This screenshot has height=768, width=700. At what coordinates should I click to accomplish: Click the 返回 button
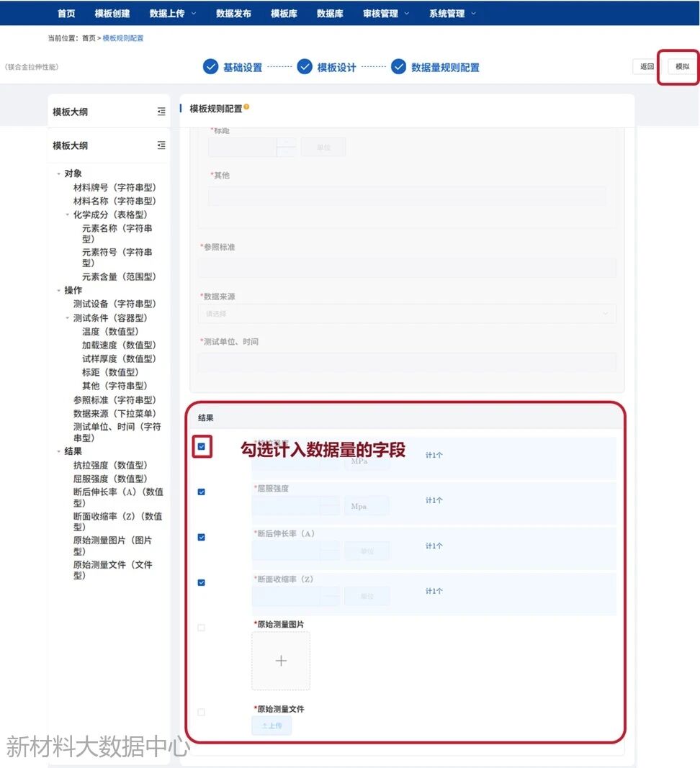pyautogui.click(x=647, y=67)
